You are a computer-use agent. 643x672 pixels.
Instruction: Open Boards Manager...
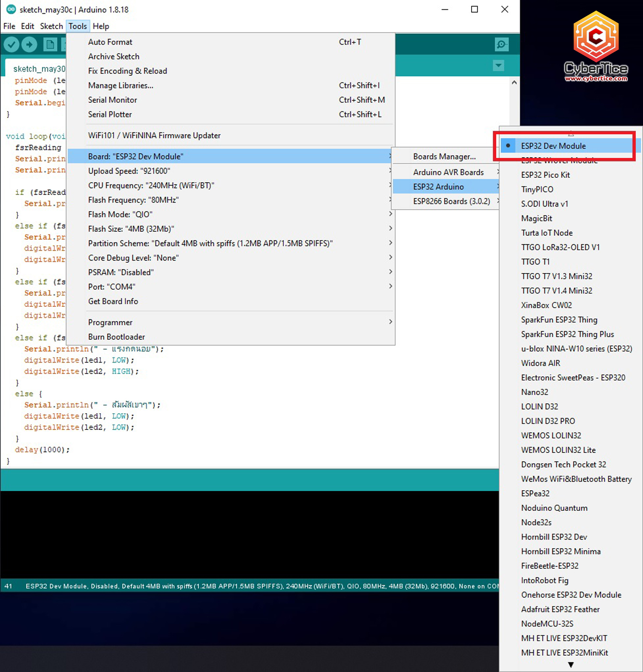pyautogui.click(x=444, y=156)
